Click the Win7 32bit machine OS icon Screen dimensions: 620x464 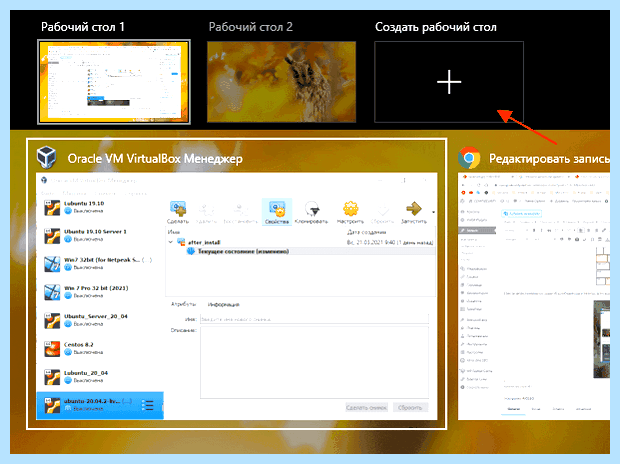coord(52,264)
